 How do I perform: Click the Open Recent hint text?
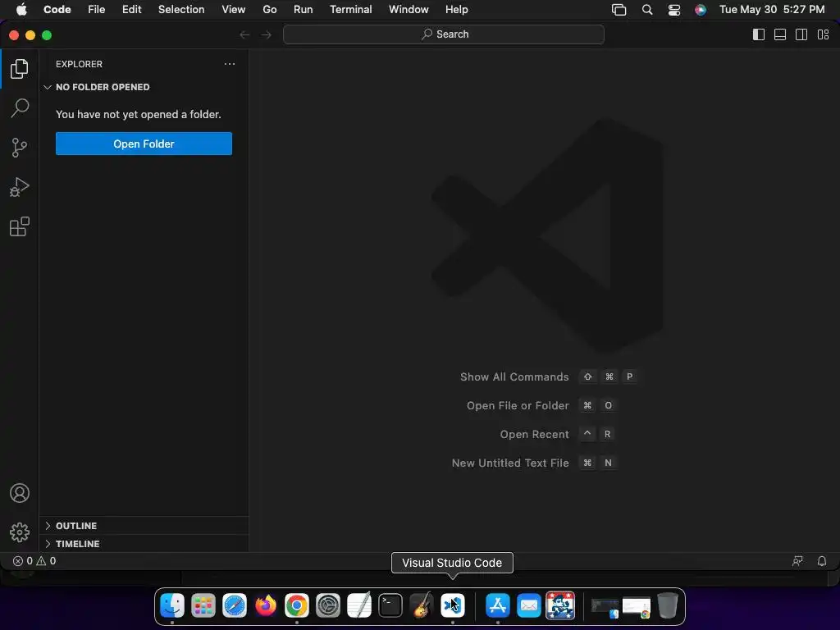click(534, 435)
